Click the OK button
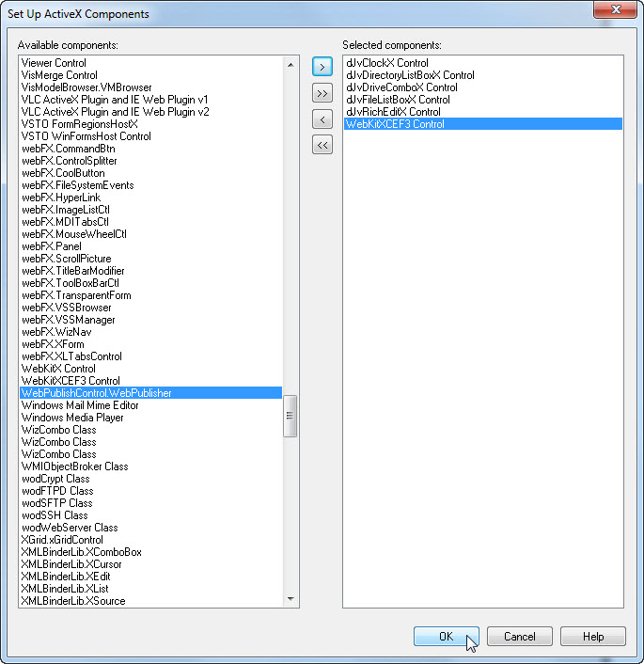Screen dimensions: 644x664 click(x=447, y=637)
